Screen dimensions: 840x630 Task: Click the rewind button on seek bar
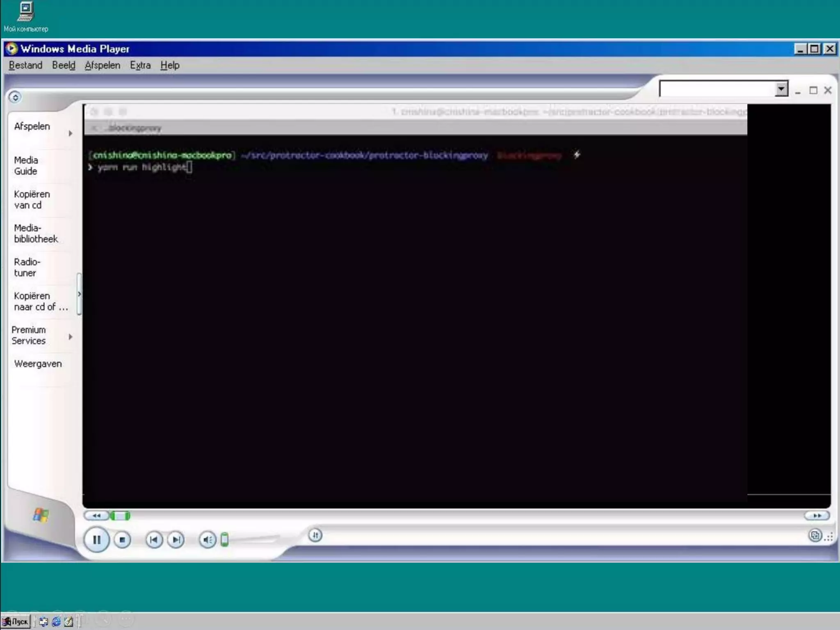tap(96, 516)
